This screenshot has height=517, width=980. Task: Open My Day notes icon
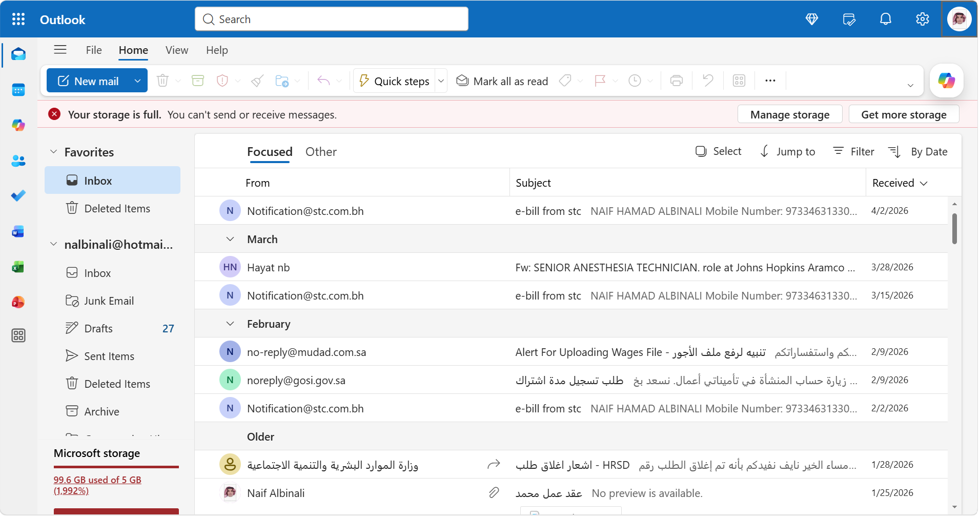coord(849,19)
